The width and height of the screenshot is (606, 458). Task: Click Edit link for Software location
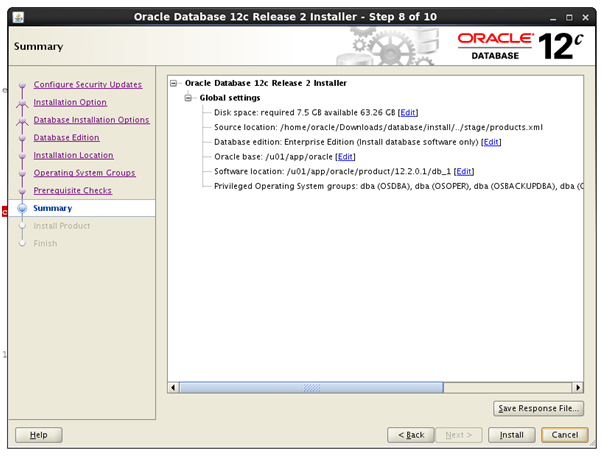click(464, 171)
